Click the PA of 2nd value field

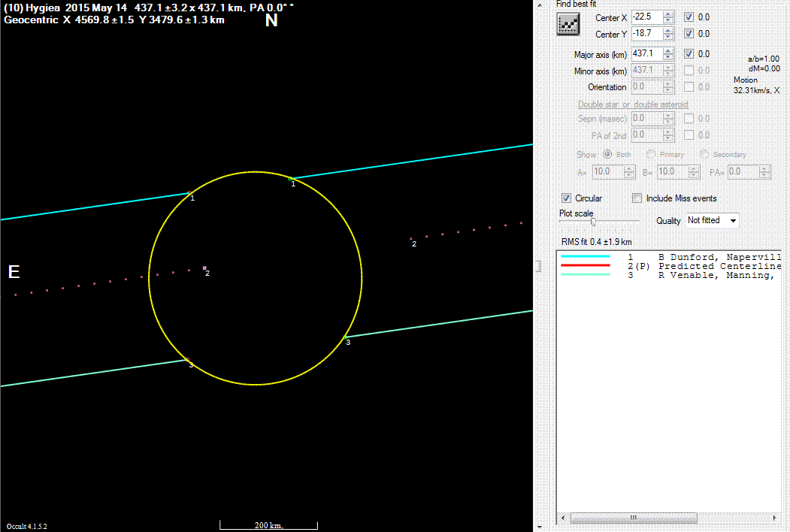click(647, 135)
